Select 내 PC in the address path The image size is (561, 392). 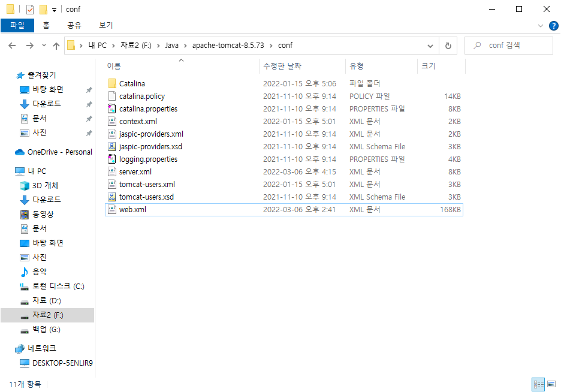coord(97,46)
